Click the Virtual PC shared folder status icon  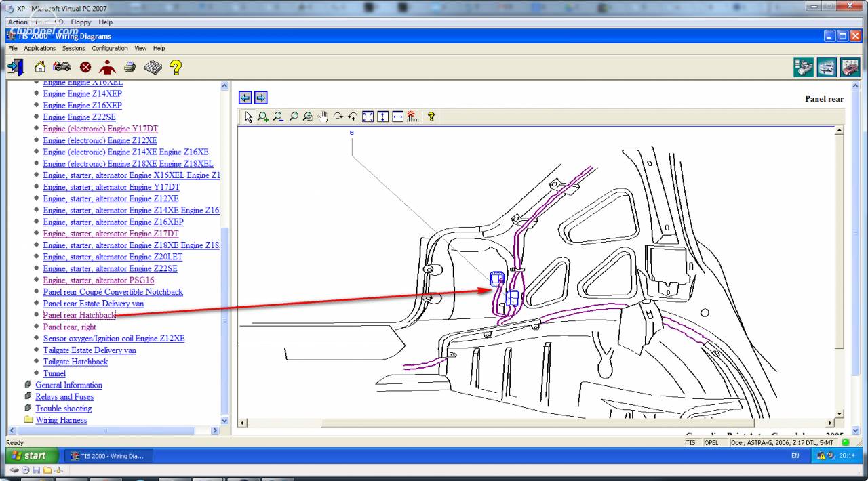[47, 469]
